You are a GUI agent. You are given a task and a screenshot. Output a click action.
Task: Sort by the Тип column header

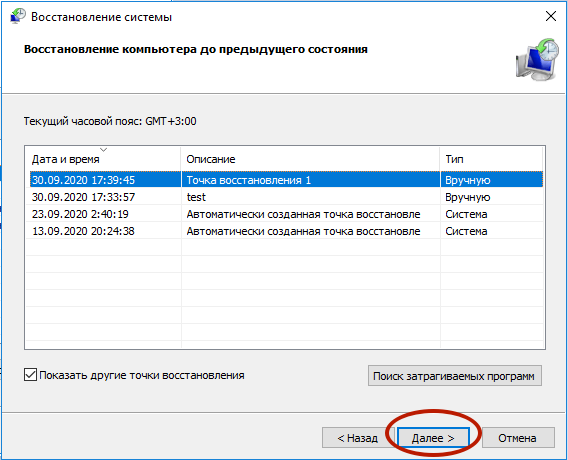click(x=491, y=159)
